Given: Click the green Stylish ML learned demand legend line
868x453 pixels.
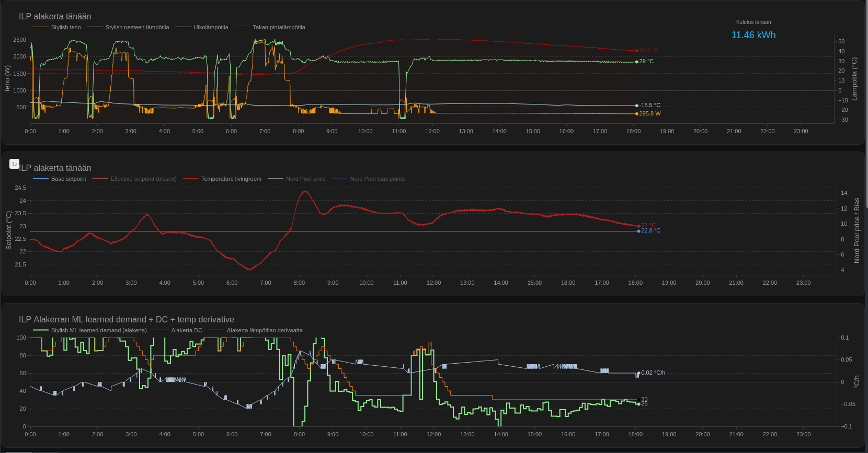Looking at the screenshot, I should click(41, 330).
